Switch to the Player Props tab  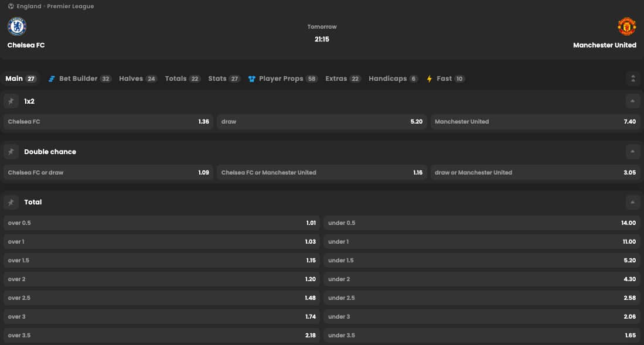pos(283,78)
